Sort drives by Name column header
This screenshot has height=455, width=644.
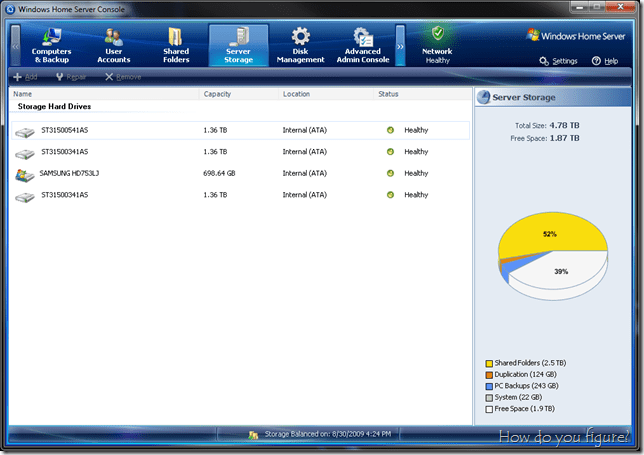pyautogui.click(x=23, y=93)
